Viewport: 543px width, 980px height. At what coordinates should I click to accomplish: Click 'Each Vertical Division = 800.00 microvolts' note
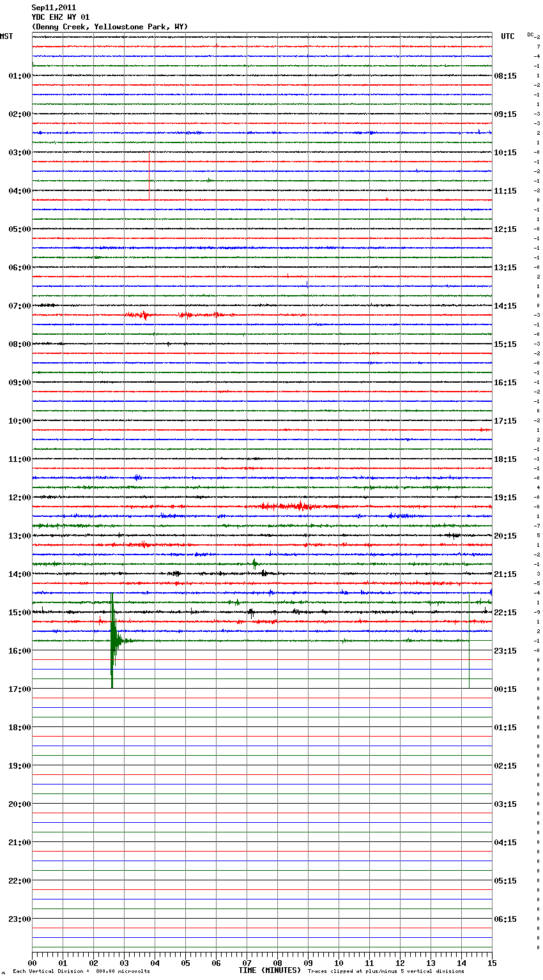(x=81, y=972)
